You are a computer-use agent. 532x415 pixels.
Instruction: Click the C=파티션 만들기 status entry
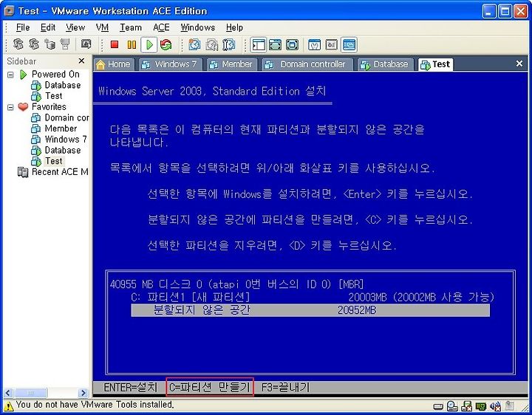pyautogui.click(x=210, y=387)
